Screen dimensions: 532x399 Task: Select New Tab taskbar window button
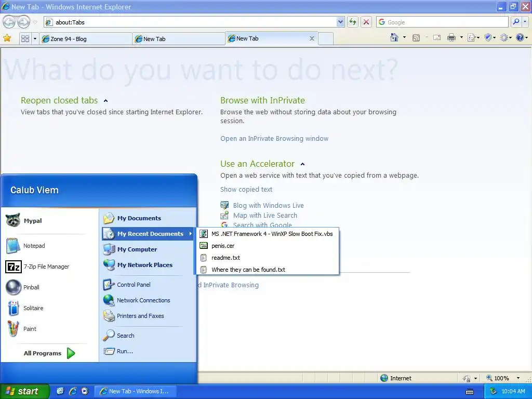coord(135,391)
